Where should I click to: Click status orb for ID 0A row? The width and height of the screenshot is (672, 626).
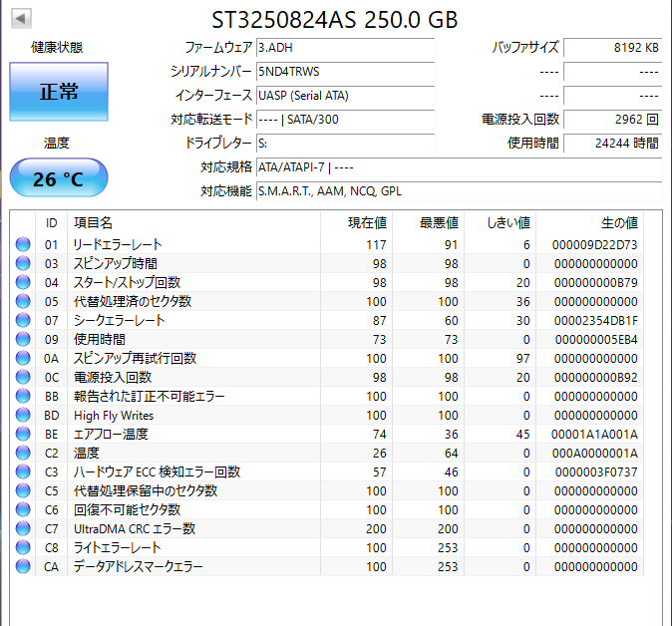(23, 358)
